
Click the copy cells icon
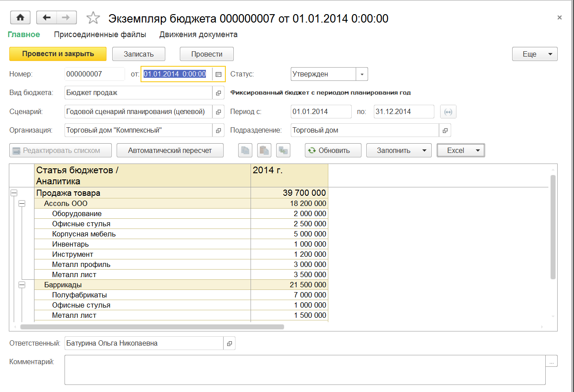coord(245,150)
